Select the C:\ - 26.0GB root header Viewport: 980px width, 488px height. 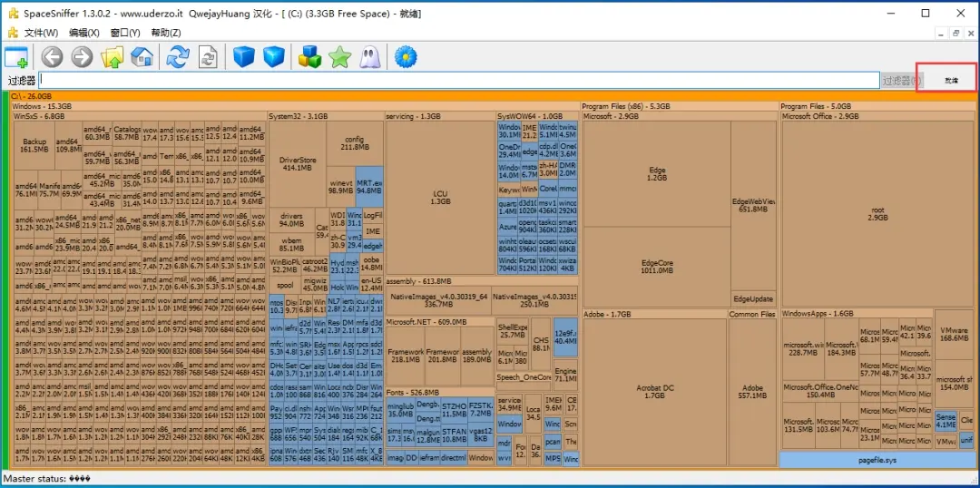tap(493, 96)
